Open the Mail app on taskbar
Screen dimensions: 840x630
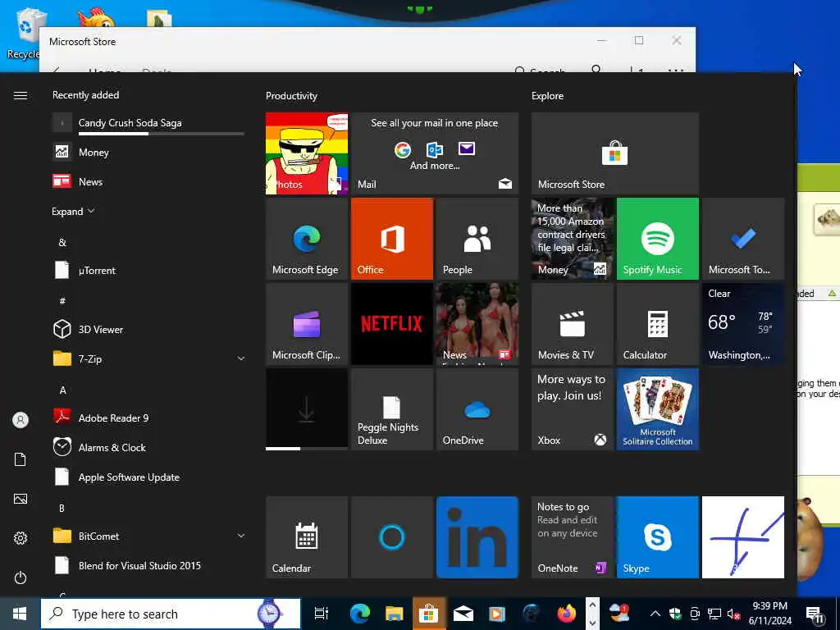click(x=463, y=614)
